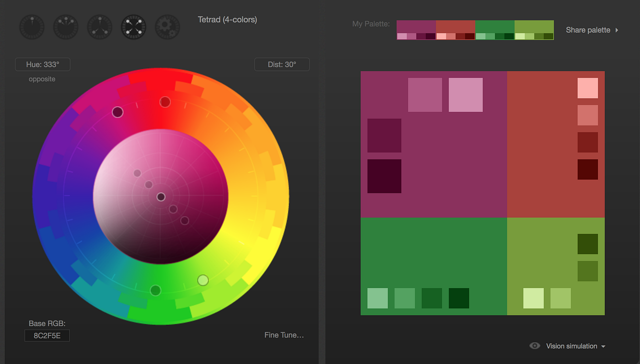Select the tetrad 4-colors scheme icon

pyautogui.click(x=133, y=26)
